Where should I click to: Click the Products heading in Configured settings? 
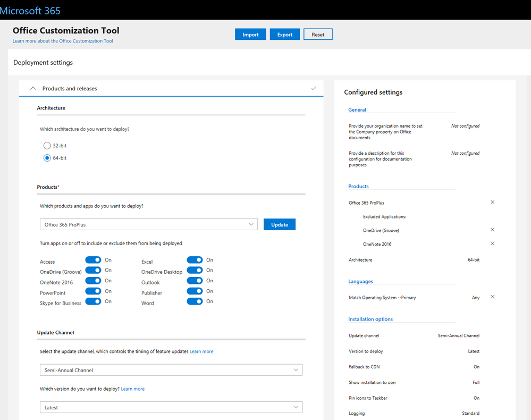358,186
